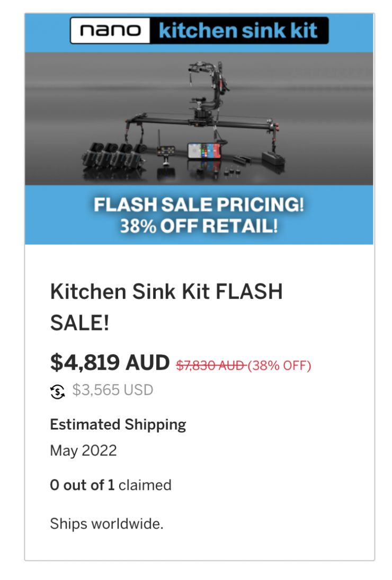Click the $3,565 USD converted price

coord(112,391)
